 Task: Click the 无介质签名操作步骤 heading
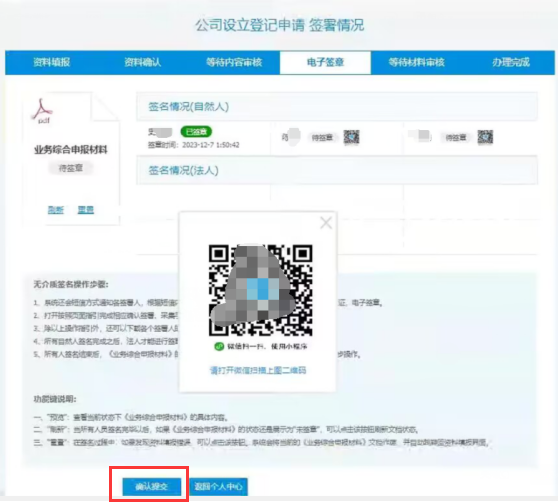[71, 284]
